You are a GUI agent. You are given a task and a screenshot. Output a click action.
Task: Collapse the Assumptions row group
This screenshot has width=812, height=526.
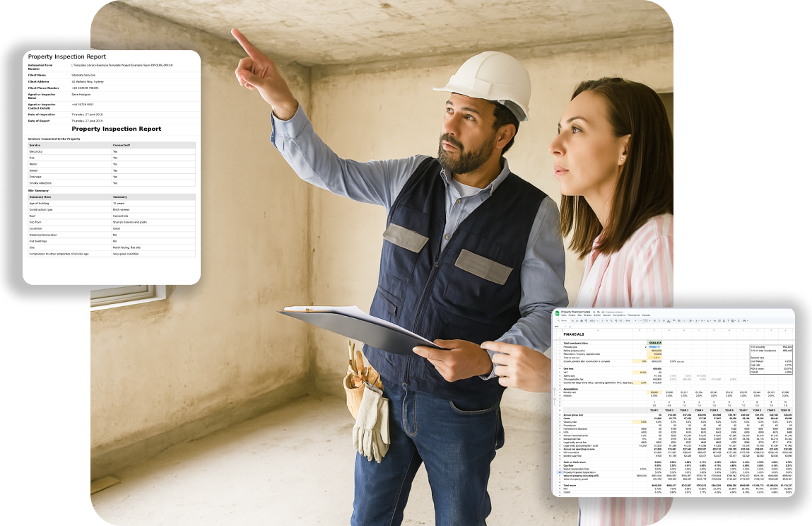(555, 389)
